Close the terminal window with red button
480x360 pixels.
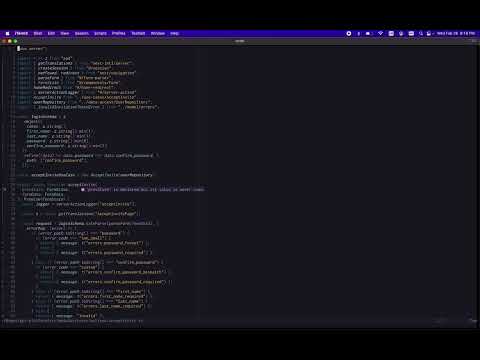click(x=4, y=41)
